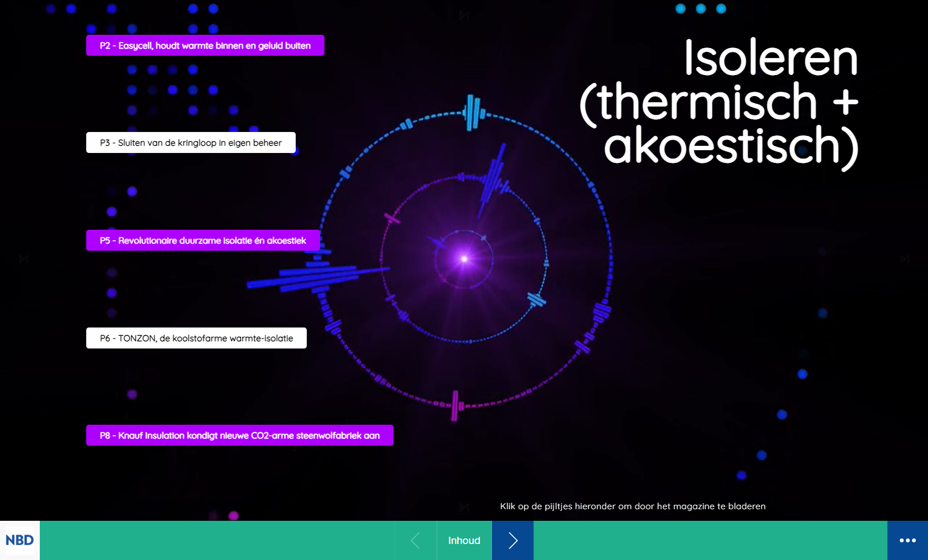Open article P2 about Easycell
This screenshot has width=928, height=560.
[205, 45]
